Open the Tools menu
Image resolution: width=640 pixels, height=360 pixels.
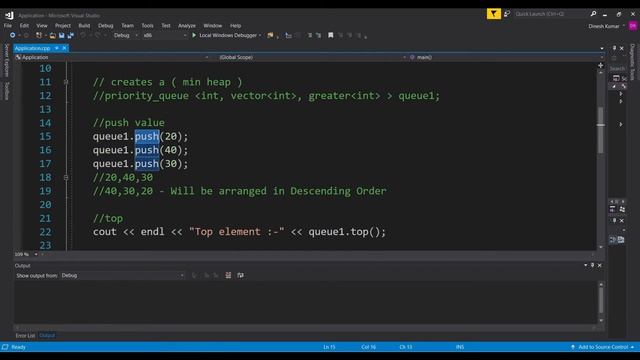147,26
